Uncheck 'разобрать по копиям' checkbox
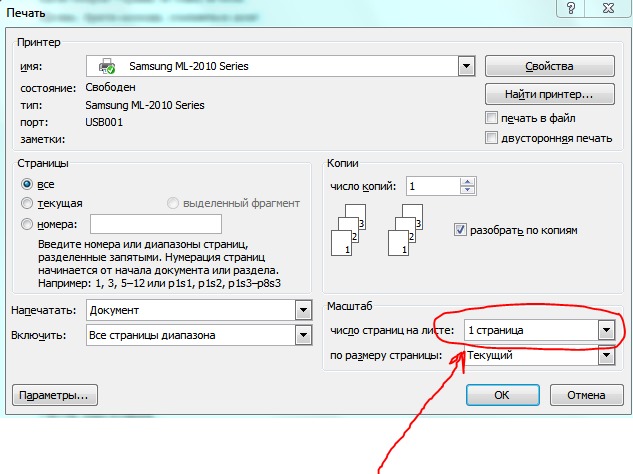Image resolution: width=633 pixels, height=474 pixels. 461,229
